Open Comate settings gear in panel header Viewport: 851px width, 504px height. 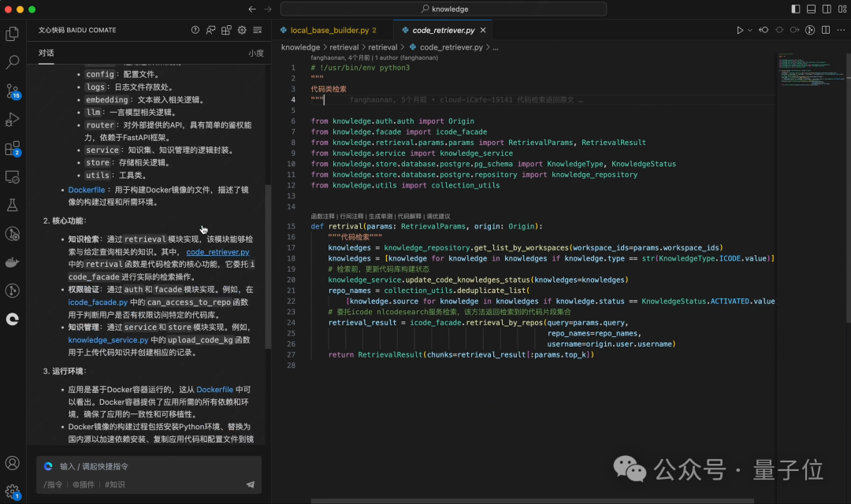click(242, 30)
